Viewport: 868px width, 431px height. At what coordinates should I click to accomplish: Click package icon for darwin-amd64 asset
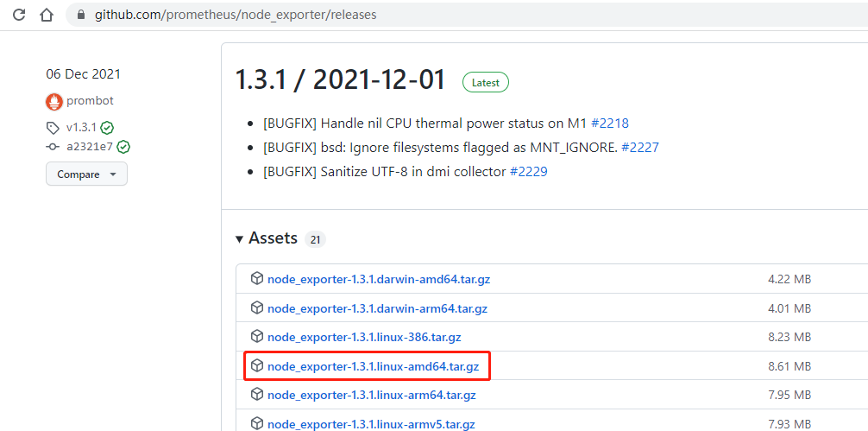point(256,279)
